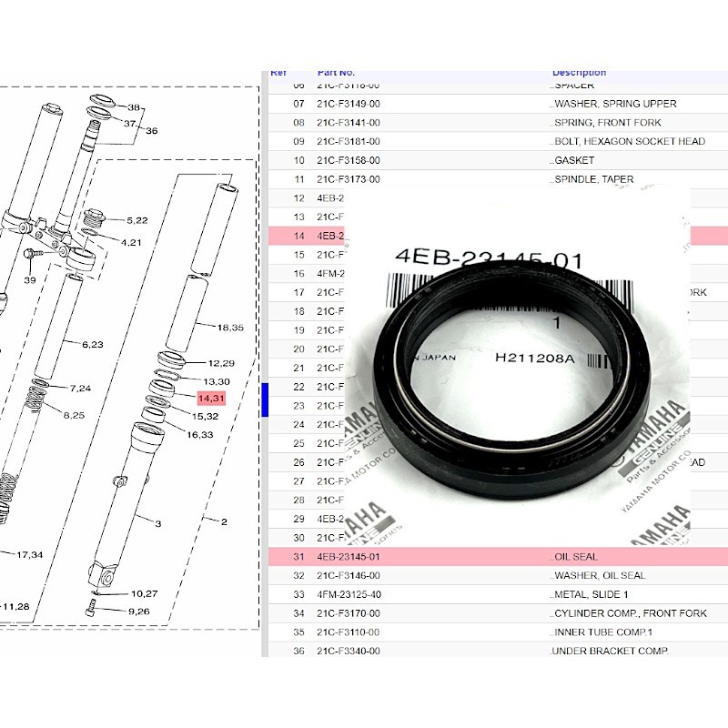Click the 6,23 callout in the diagram
The image size is (728, 728).
point(93,345)
